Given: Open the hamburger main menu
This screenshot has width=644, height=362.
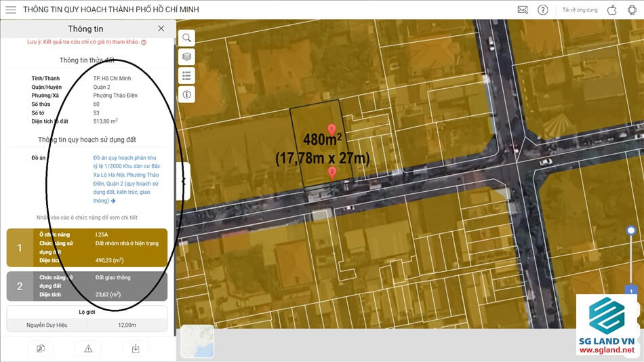Looking at the screenshot, I should 11,9.
